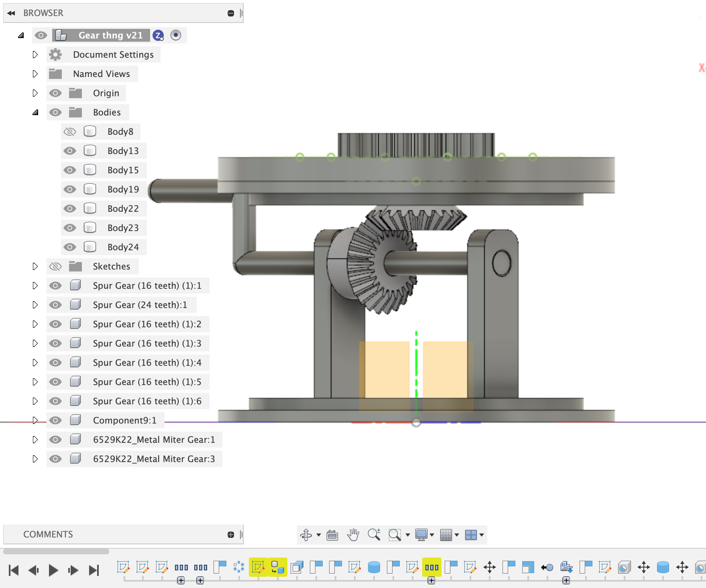Select the Orbit navigation tool
Screen dimensions: 706x588
(x=306, y=535)
